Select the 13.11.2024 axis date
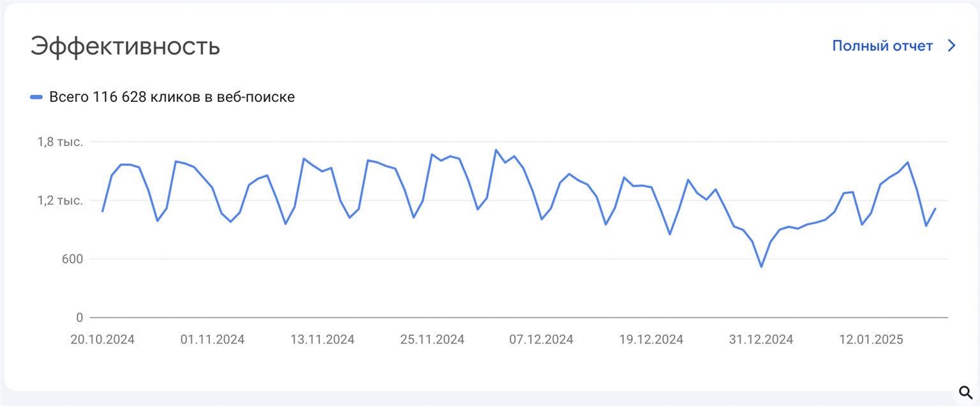980x406 pixels. [322, 339]
